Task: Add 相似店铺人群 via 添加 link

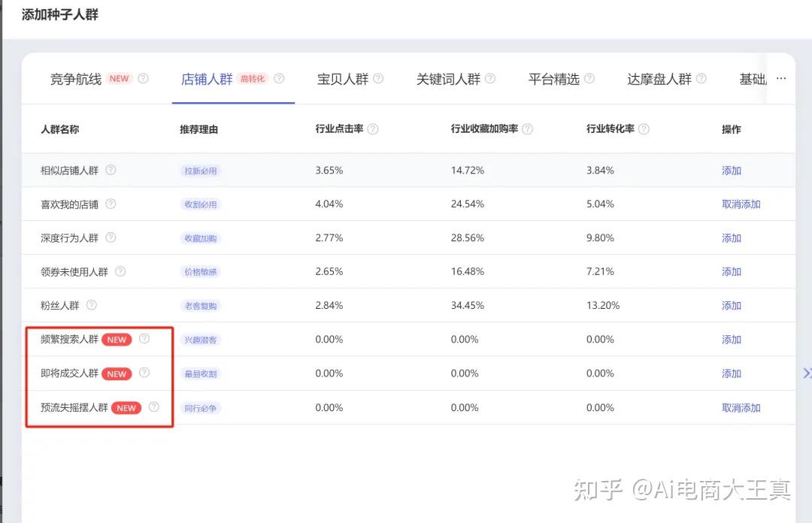Action: [x=732, y=171]
